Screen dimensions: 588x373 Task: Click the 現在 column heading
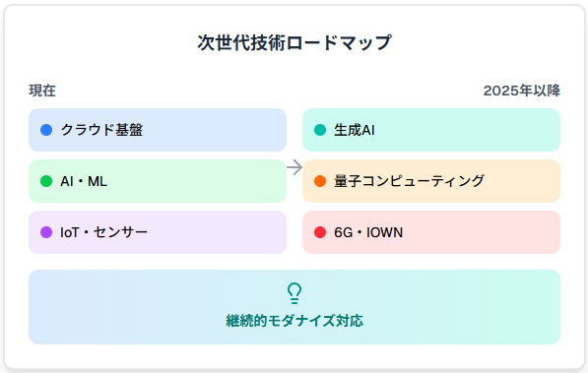(x=42, y=91)
